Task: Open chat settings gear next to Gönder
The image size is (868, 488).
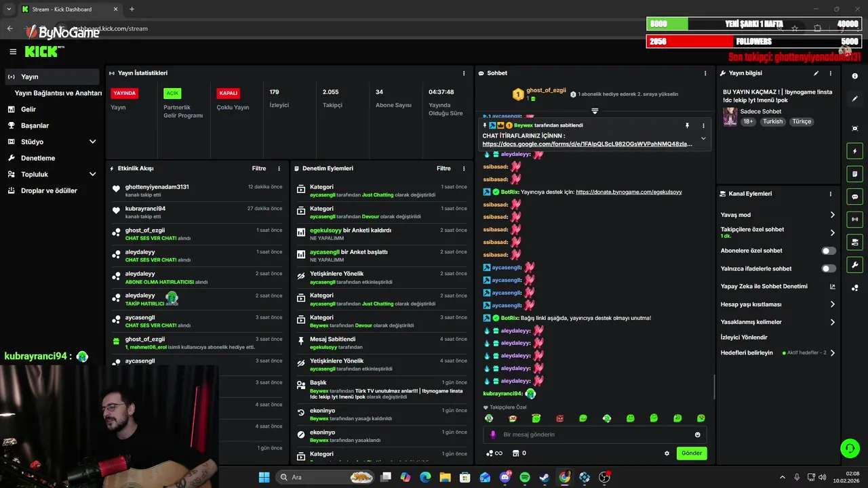Action: coord(667,453)
